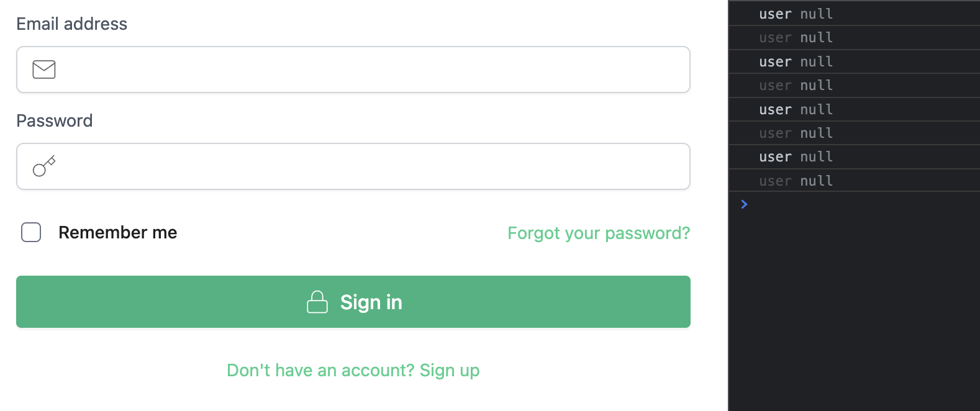Click the padlock icon on the Sign in button

[x=317, y=302]
